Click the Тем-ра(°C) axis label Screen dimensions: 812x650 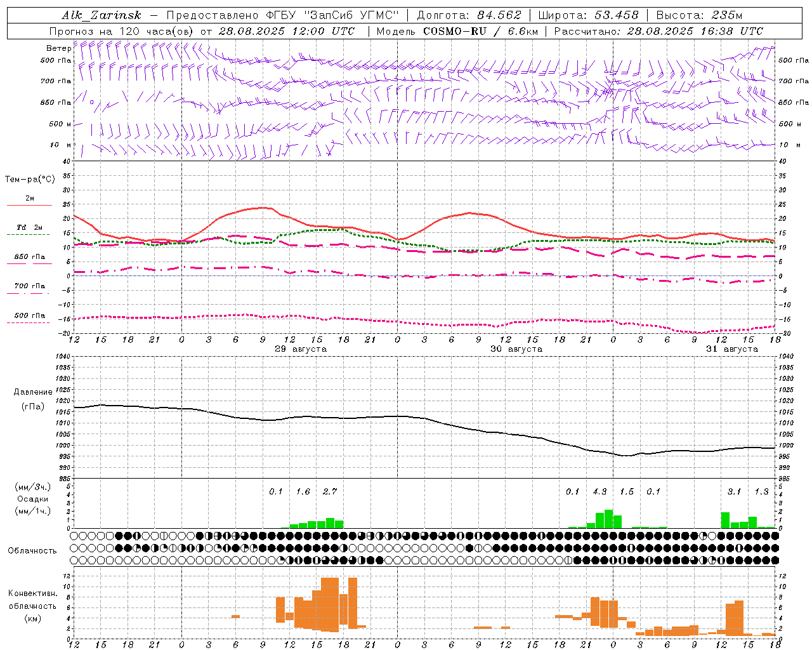click(30, 180)
